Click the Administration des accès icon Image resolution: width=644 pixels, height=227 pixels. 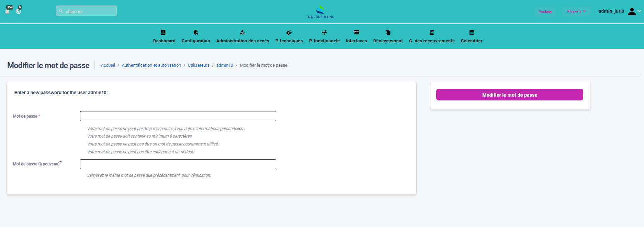pyautogui.click(x=242, y=32)
